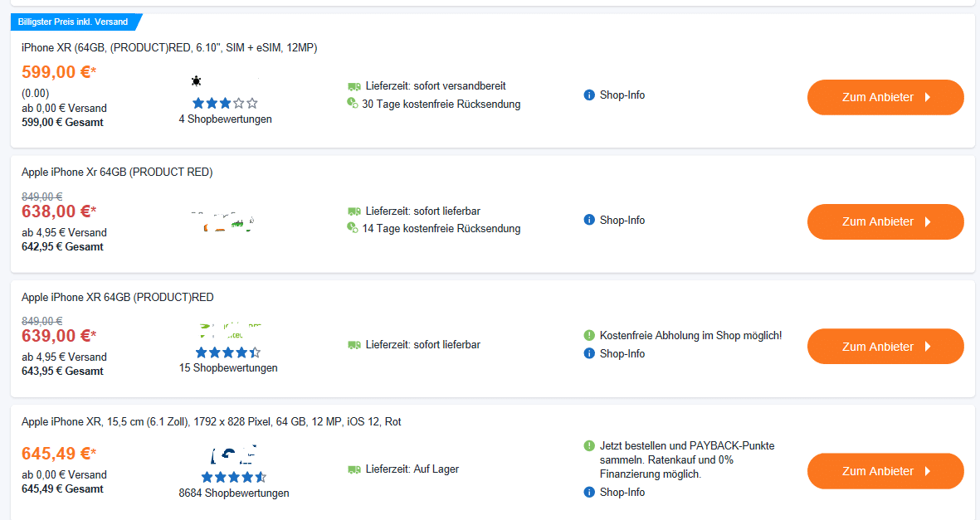Image resolution: width=980 pixels, height=520 pixels.
Task: Click the total '599,00 € Gesamt'
Action: pyautogui.click(x=62, y=123)
